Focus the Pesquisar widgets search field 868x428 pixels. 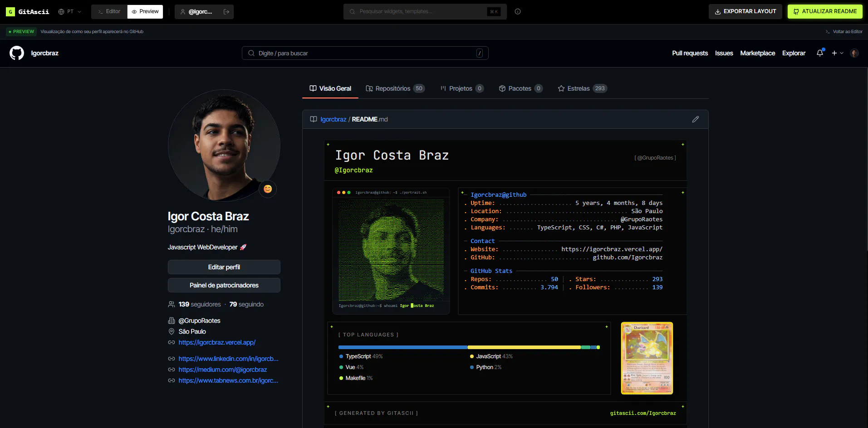[425, 11]
